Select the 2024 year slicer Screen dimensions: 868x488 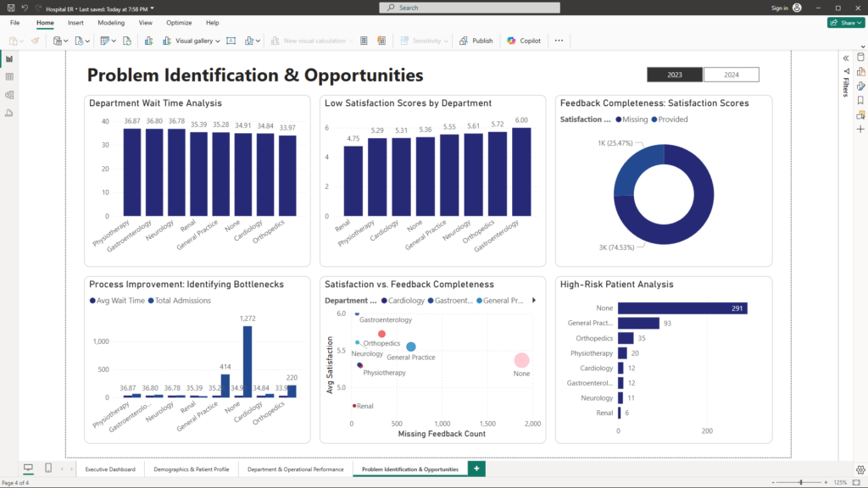pos(731,75)
